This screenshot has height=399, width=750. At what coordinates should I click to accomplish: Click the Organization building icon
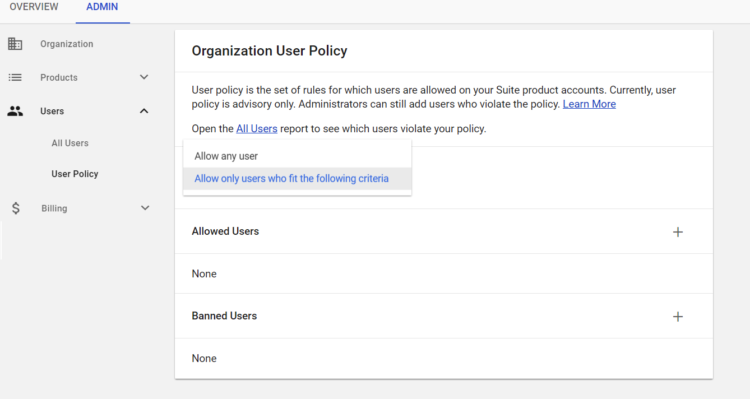[x=15, y=44]
